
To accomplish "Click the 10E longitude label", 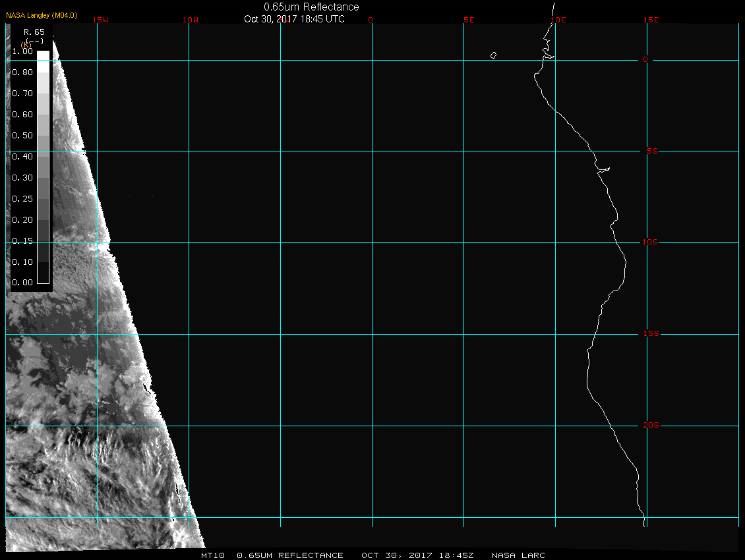I will point(558,20).
